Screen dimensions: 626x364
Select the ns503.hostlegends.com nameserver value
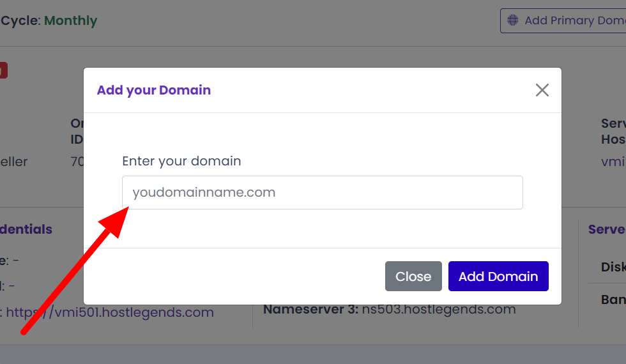(x=439, y=310)
